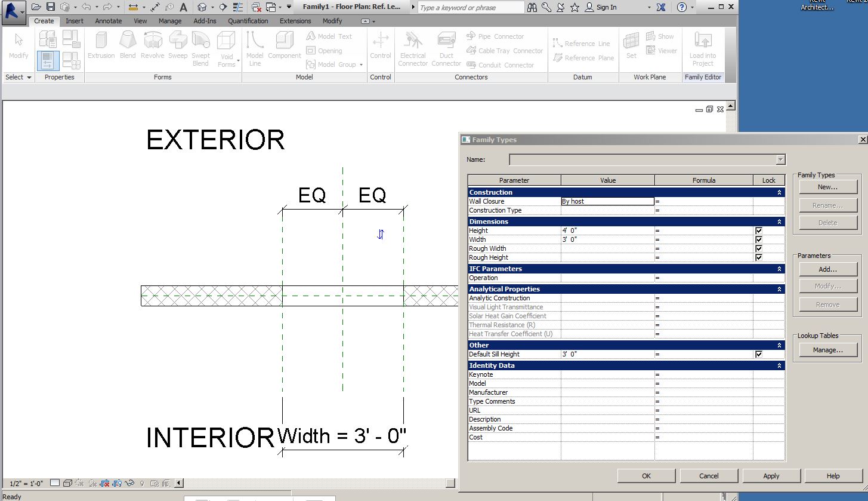This screenshot has height=501, width=868.
Task: Click the Blend form tool
Action: coord(128,45)
